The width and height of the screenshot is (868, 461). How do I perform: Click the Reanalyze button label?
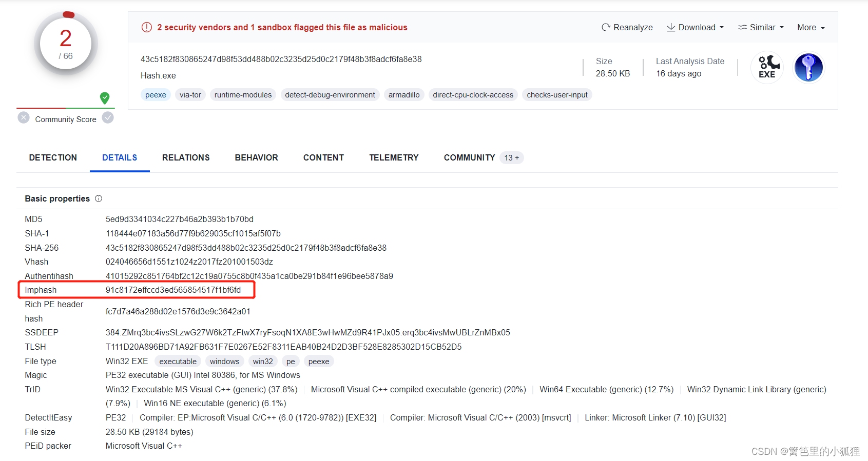pyautogui.click(x=633, y=28)
